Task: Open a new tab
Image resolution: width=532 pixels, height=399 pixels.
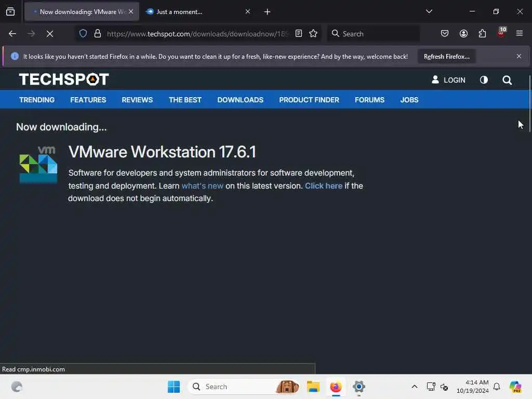Action: (268, 12)
